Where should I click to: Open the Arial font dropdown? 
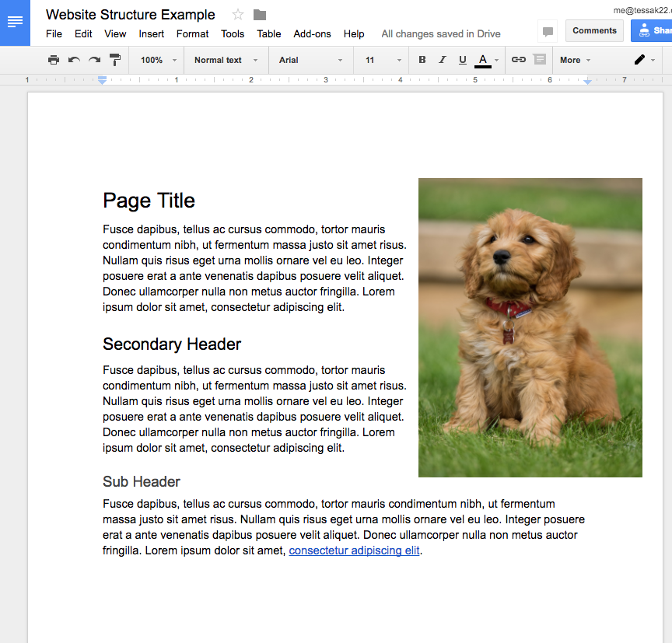(x=310, y=60)
